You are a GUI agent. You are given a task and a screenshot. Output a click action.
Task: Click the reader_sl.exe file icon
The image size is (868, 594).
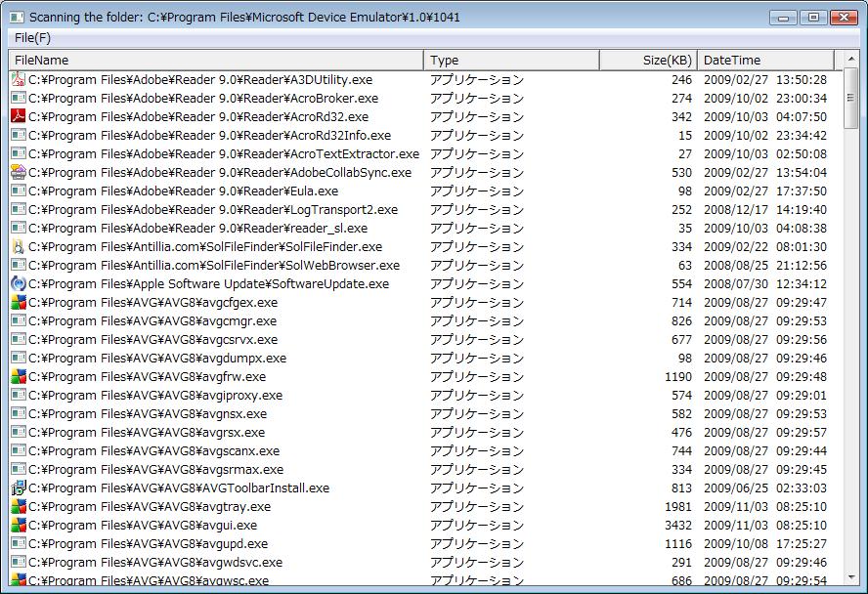point(19,228)
